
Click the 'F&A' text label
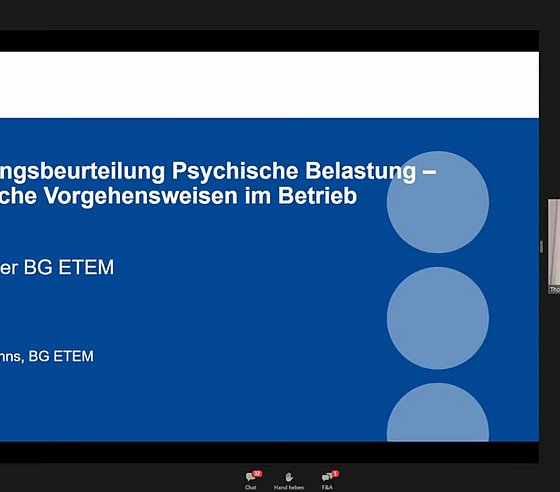pos(327,487)
